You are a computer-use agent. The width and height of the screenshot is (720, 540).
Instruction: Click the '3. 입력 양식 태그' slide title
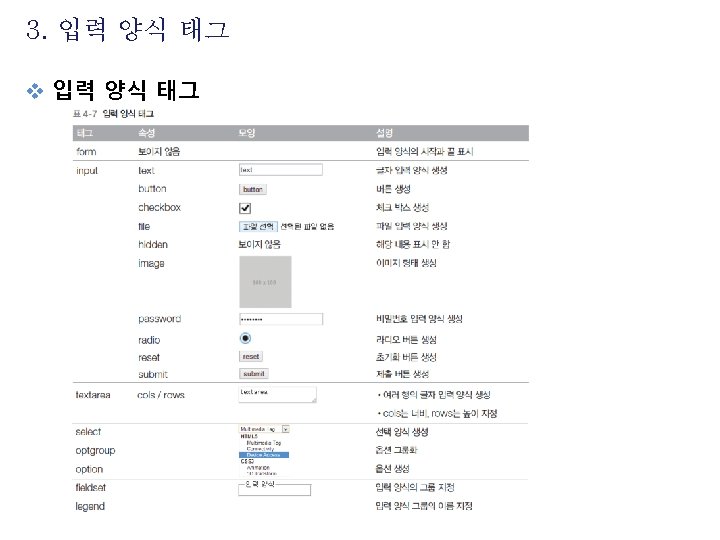[x=127, y=29]
